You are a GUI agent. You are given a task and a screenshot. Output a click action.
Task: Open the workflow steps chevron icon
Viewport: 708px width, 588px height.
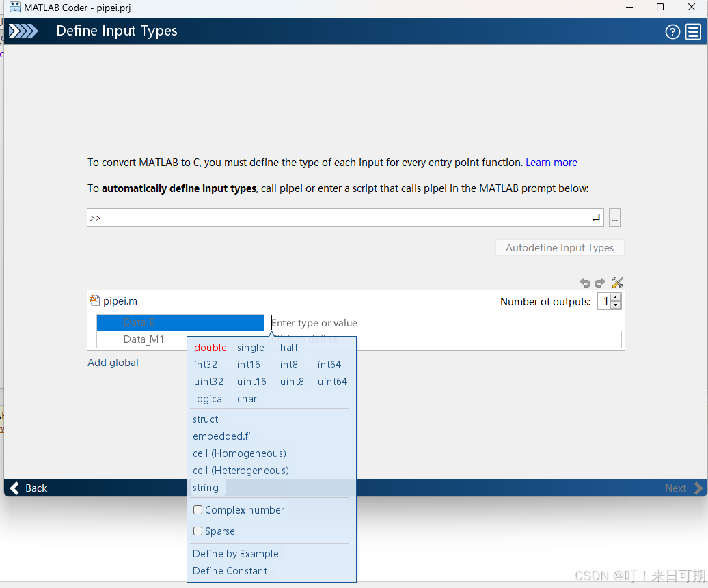(23, 31)
